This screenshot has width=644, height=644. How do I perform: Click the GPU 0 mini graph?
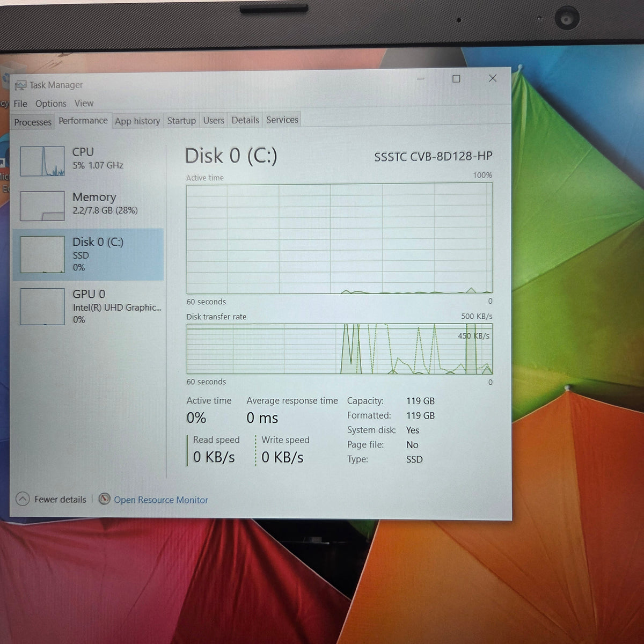pos(42,306)
